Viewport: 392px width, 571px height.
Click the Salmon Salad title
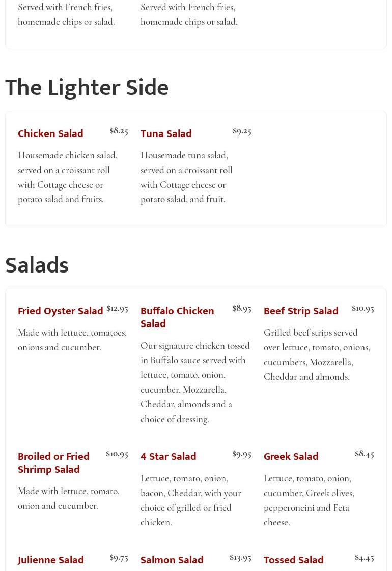172,560
